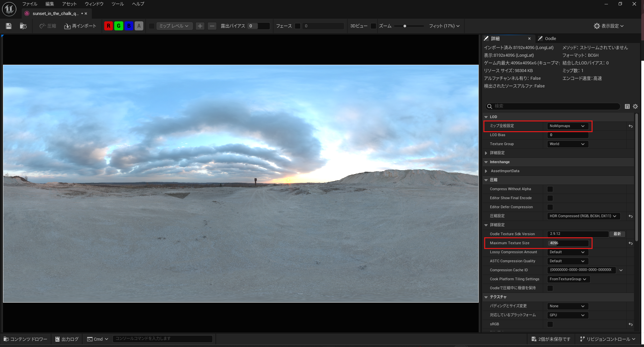Image resolution: width=644 pixels, height=347 pixels.
Task: Click the 再インポート button
Action: click(x=80, y=26)
